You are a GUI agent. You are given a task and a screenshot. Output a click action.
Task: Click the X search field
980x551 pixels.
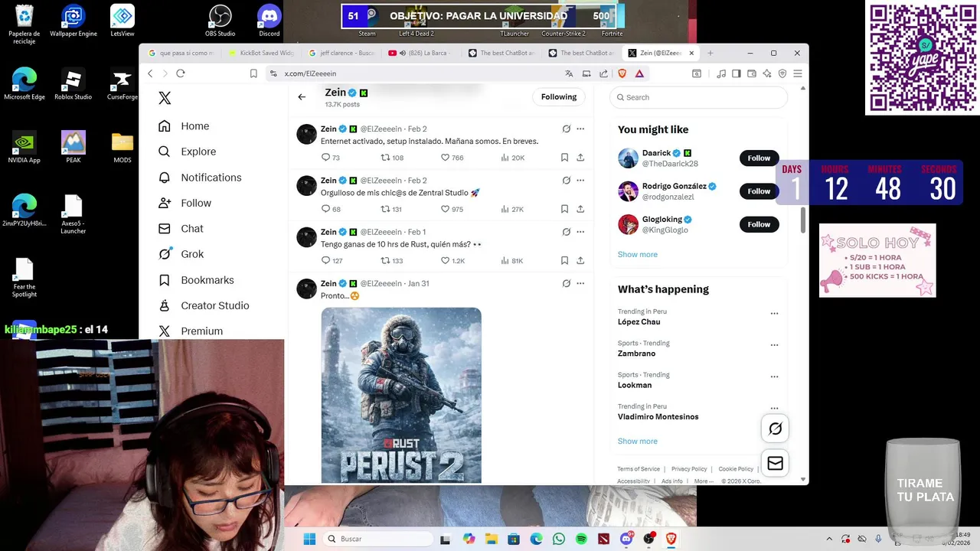click(698, 97)
